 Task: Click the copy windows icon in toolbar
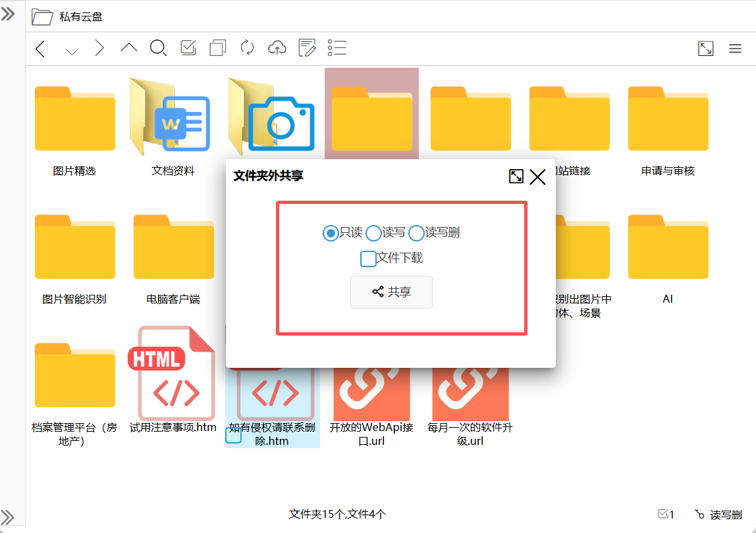click(x=217, y=48)
